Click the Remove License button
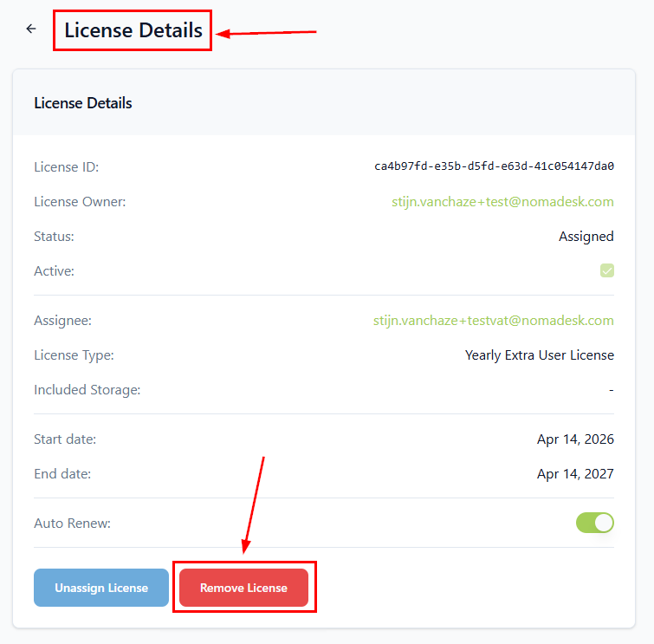This screenshot has width=654, height=644. 243,588
